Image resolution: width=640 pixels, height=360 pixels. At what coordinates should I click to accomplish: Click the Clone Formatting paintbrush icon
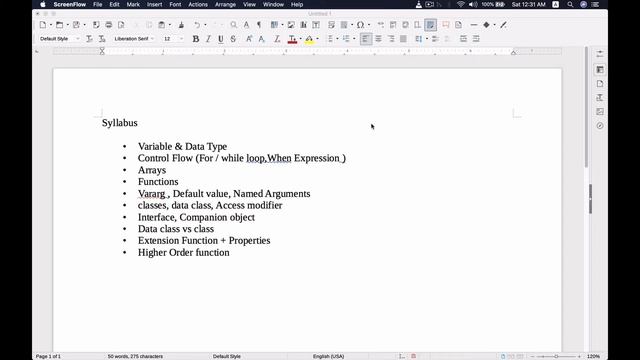[x=181, y=25]
